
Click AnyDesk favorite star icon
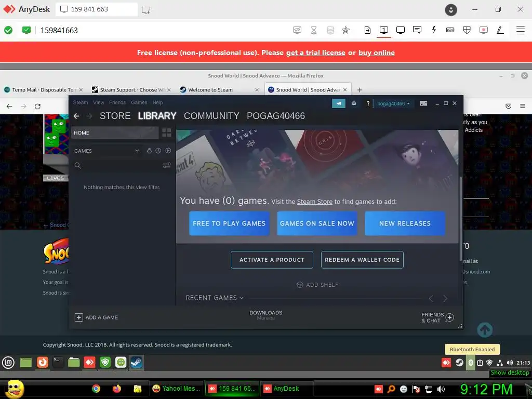click(x=345, y=30)
